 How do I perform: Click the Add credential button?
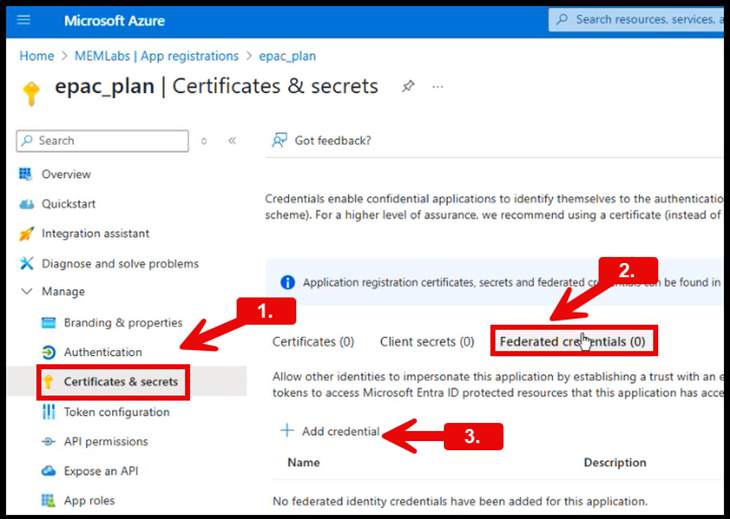(x=330, y=431)
